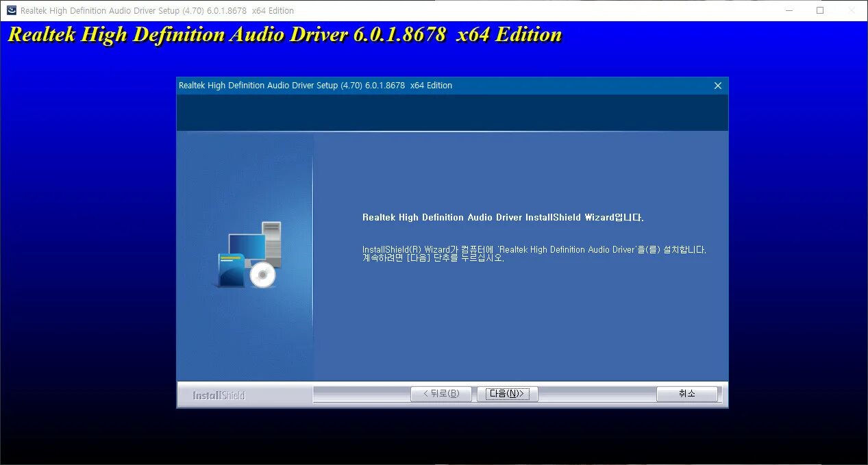
Task: Click the bold InstallShield Wizard입니다 welcome line
Action: (503, 218)
